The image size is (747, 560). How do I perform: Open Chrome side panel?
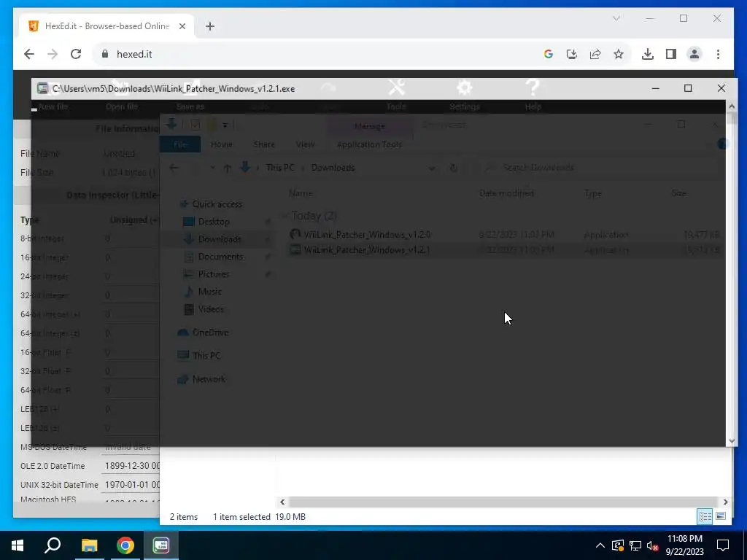click(671, 54)
